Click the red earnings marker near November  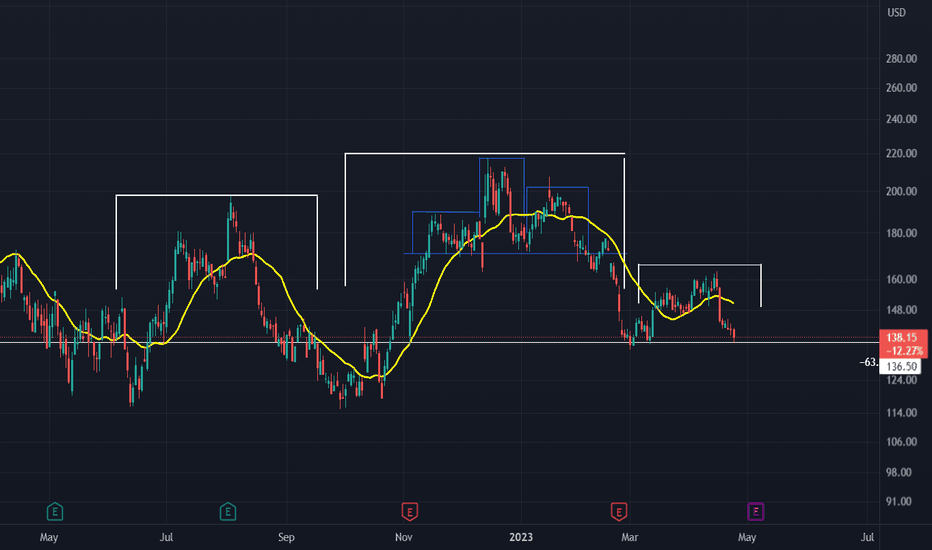410,511
